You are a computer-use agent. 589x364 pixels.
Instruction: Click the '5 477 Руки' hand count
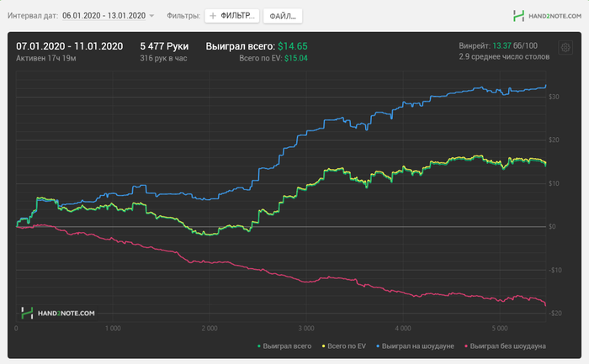click(164, 46)
